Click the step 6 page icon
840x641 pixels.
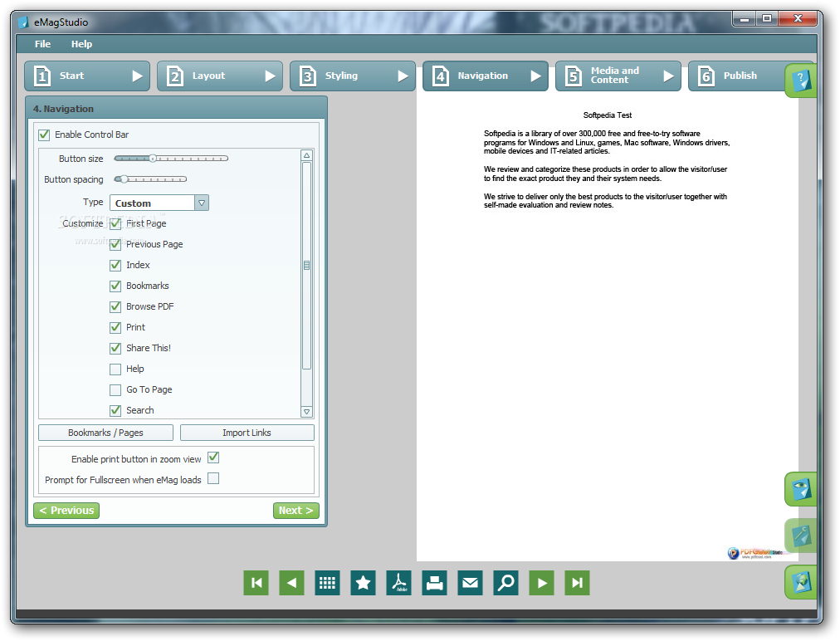pos(706,76)
